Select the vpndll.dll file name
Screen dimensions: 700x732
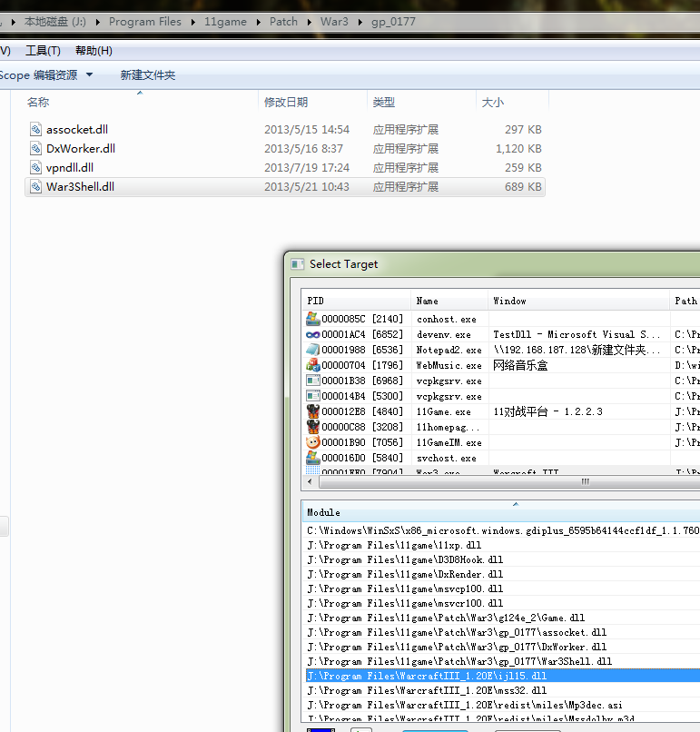pos(70,168)
